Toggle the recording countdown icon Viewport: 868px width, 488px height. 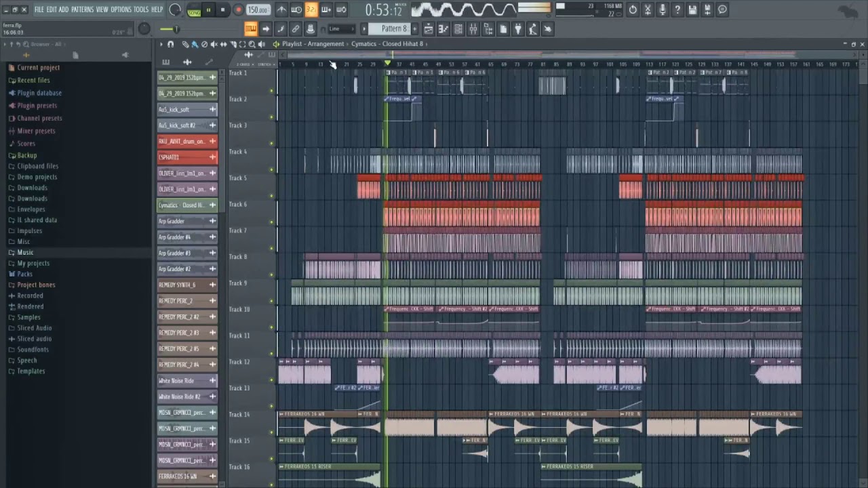[311, 9]
